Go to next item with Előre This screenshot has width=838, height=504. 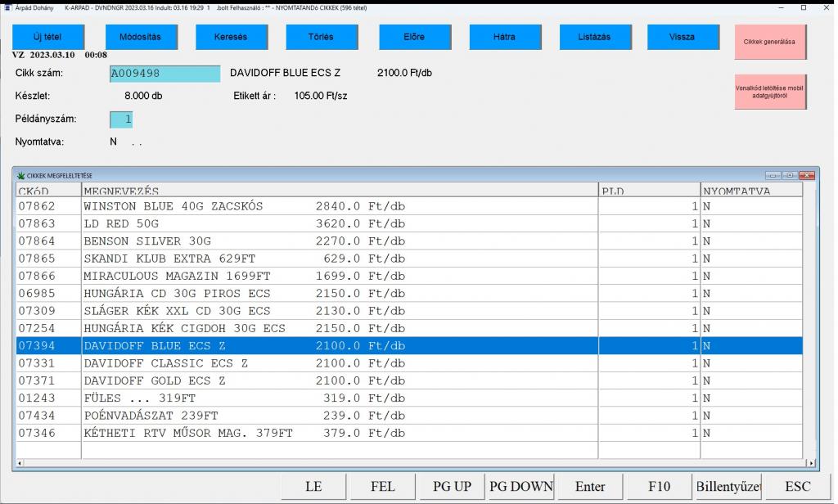pos(414,37)
